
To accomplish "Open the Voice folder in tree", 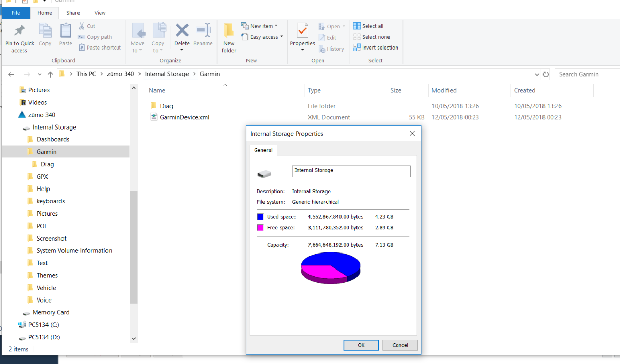I will pyautogui.click(x=44, y=300).
